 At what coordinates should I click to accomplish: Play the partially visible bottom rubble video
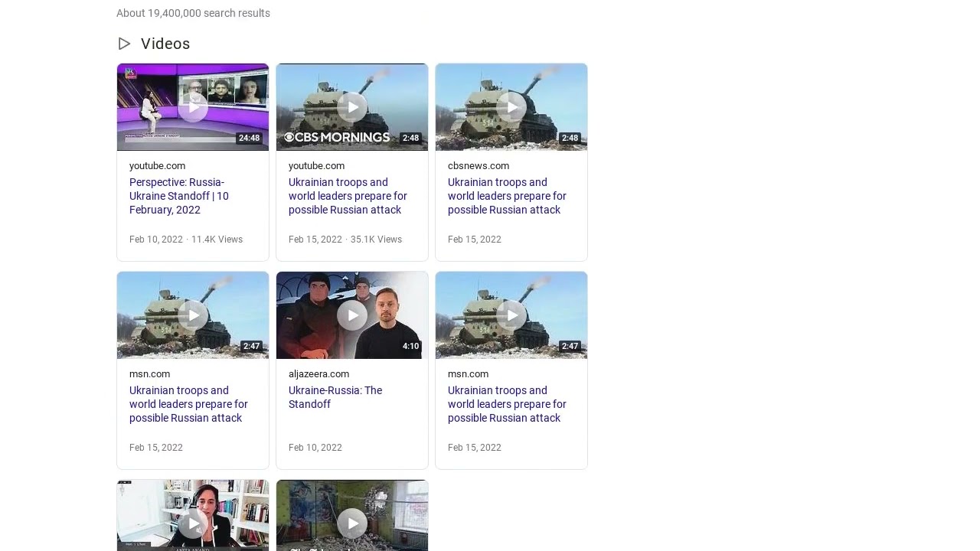(352, 516)
